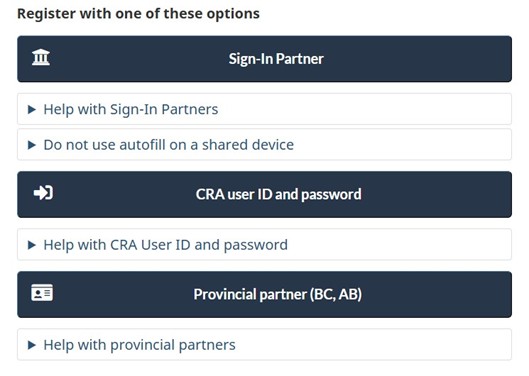Register using the Sign-In Partner button
The height and width of the screenshot is (376, 529).
point(264,59)
